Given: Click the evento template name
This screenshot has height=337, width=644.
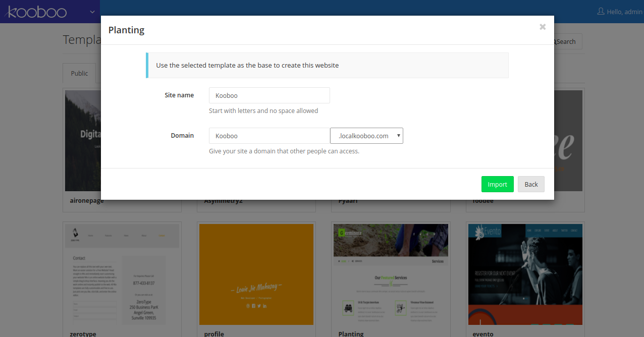Looking at the screenshot, I should [483, 334].
